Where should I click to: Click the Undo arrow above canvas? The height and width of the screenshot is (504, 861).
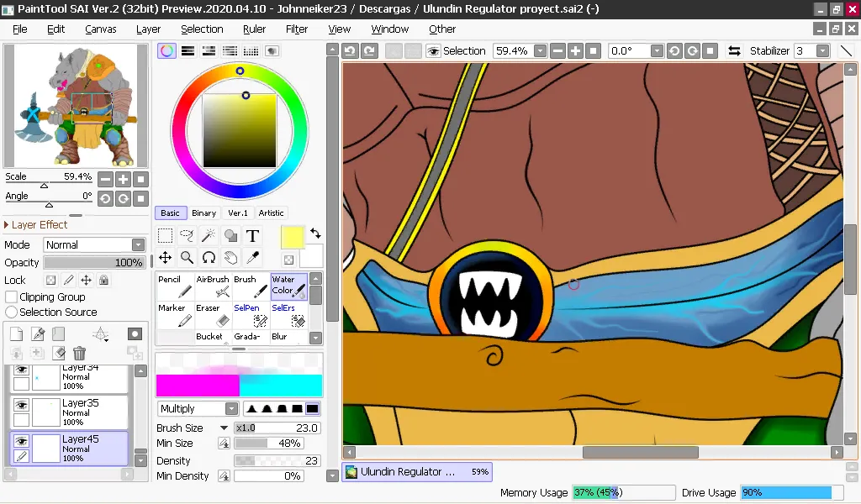coord(350,51)
